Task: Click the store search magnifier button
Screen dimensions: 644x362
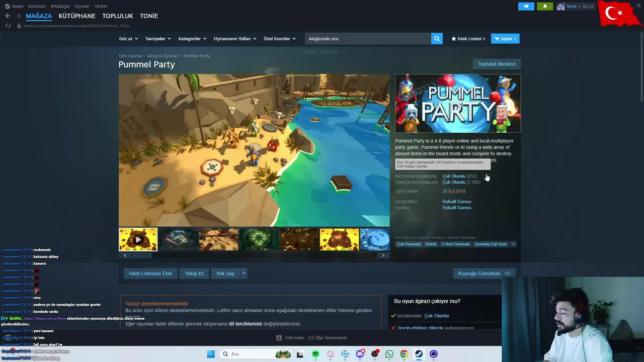Action: 437,39
